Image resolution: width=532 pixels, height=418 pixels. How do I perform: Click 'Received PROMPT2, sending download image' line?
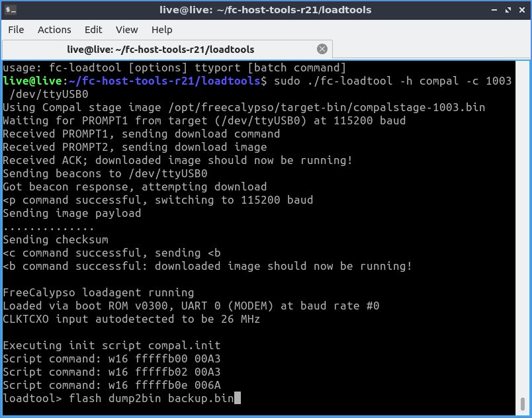click(135, 147)
